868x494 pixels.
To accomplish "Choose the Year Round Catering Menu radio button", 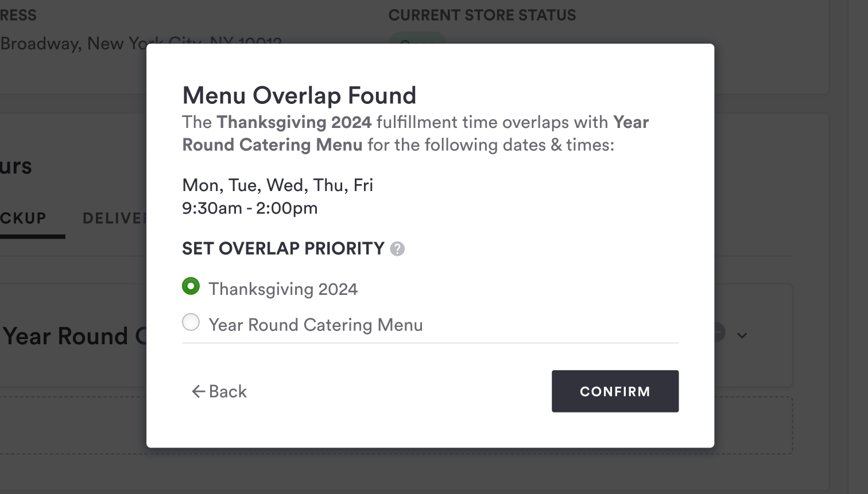I will 191,322.
